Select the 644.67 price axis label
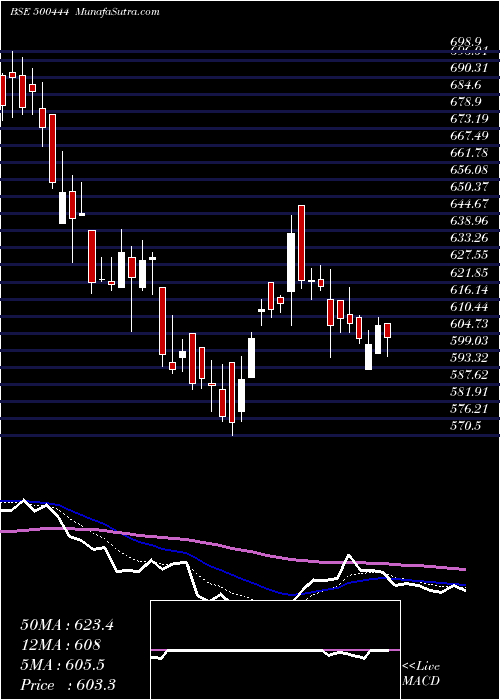This screenshot has height=700, width=500. coord(467,204)
